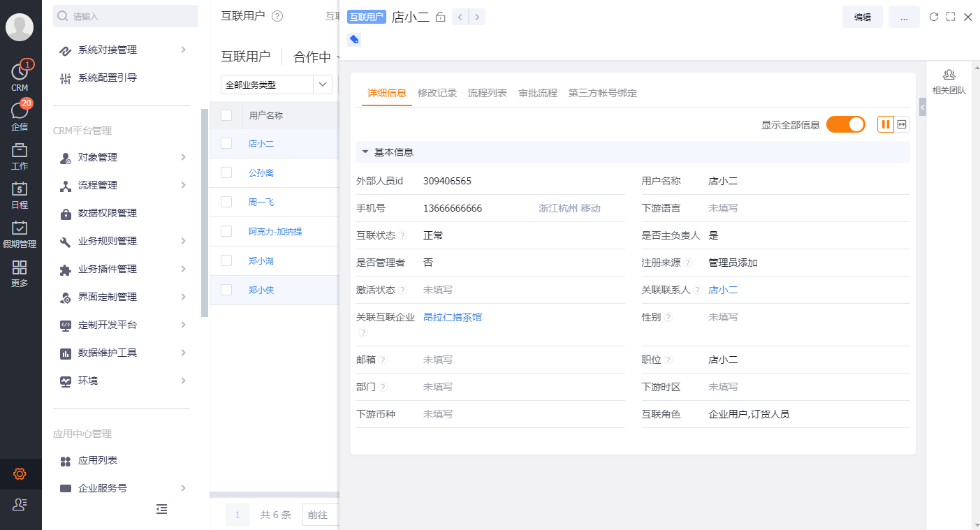
Task: Switch to 第三方帐号绑定 tab
Action: tap(603, 93)
